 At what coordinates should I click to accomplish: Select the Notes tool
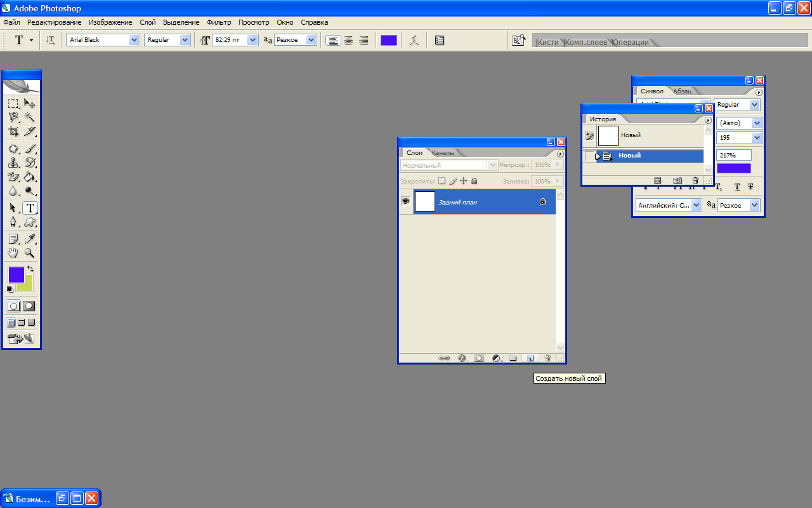point(13,239)
